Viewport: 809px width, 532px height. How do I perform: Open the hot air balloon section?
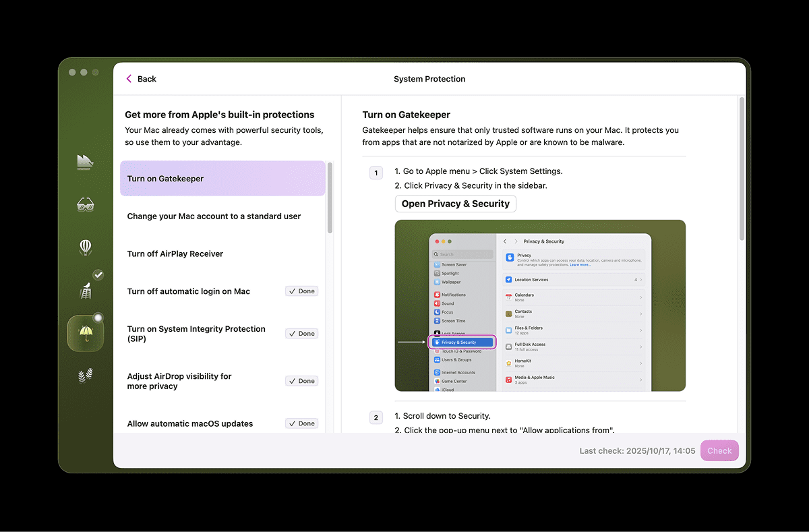click(85, 247)
